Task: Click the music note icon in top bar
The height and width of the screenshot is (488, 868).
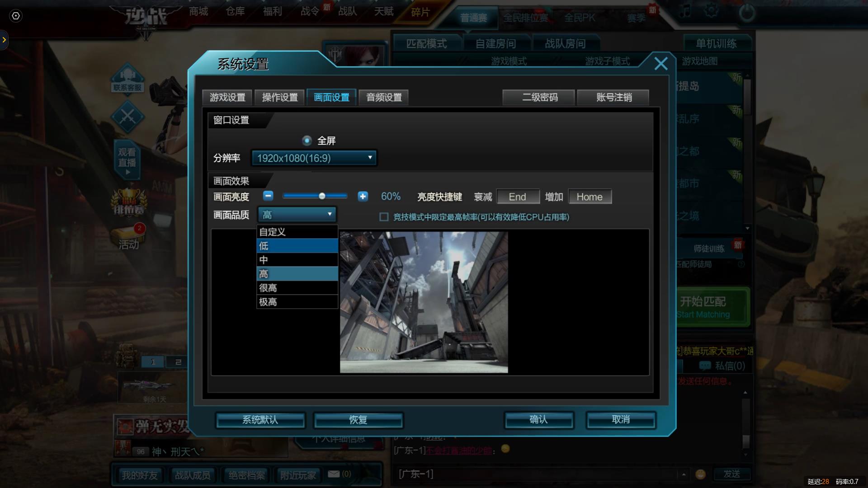Action: [684, 11]
